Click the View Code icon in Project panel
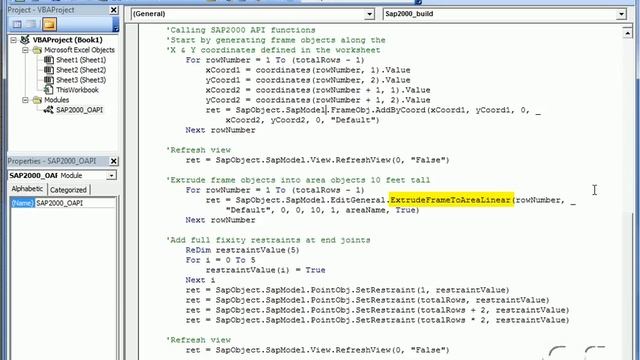 click(x=17, y=24)
